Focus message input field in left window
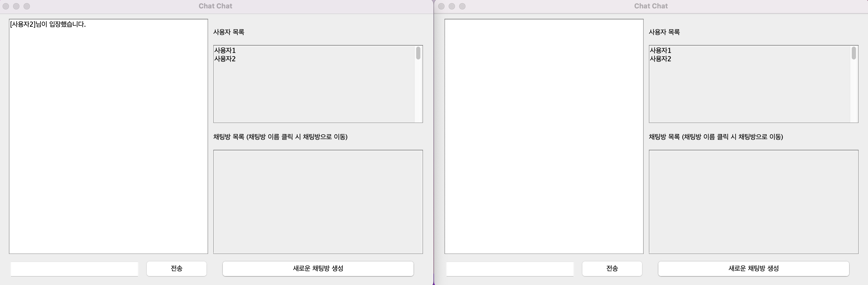 [x=74, y=269]
